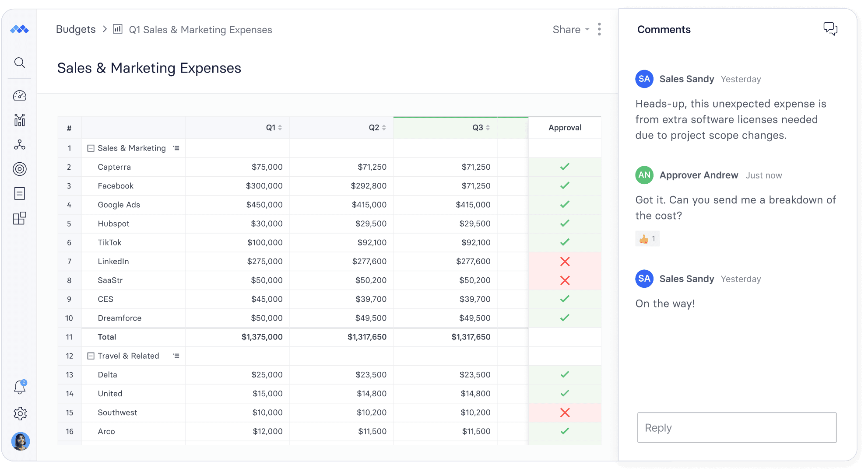Collapse the Sales & Marketing group

91,148
